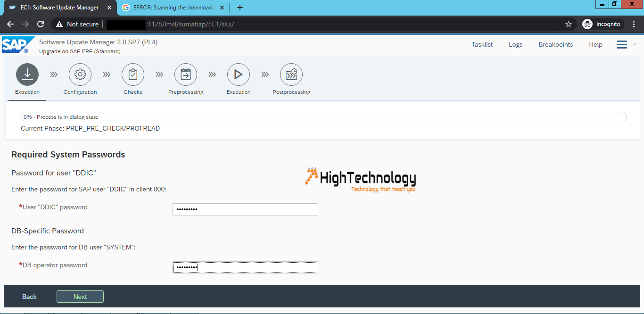644x314 pixels.
Task: Click the Configuration step label
Action: coord(80,92)
